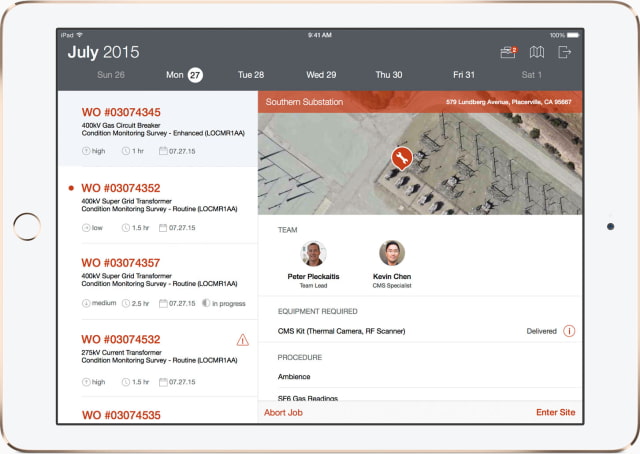Tap the iPad home button
The width and height of the screenshot is (640, 454).
pos(27,227)
